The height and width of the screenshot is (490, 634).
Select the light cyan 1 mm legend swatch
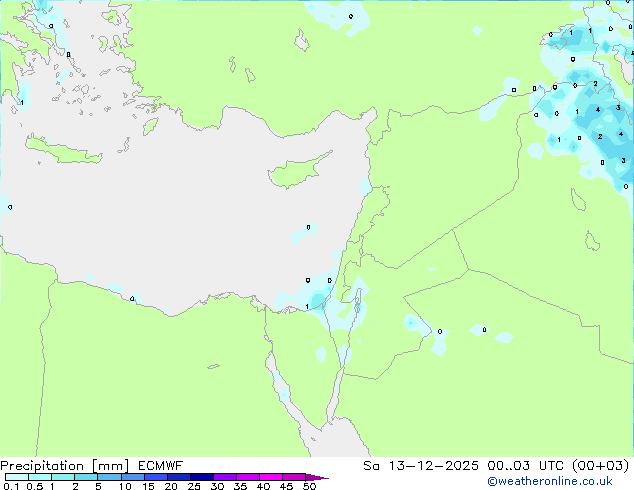click(62, 477)
